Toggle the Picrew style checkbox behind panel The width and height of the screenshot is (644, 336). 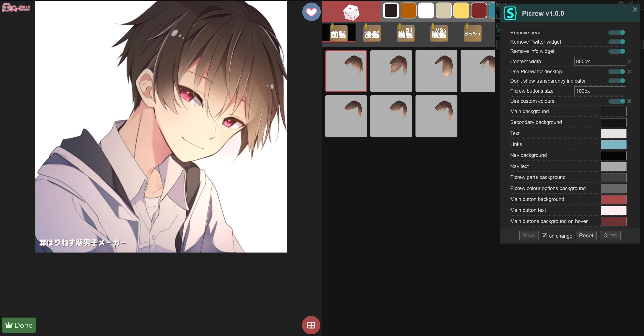tap(499, 4)
